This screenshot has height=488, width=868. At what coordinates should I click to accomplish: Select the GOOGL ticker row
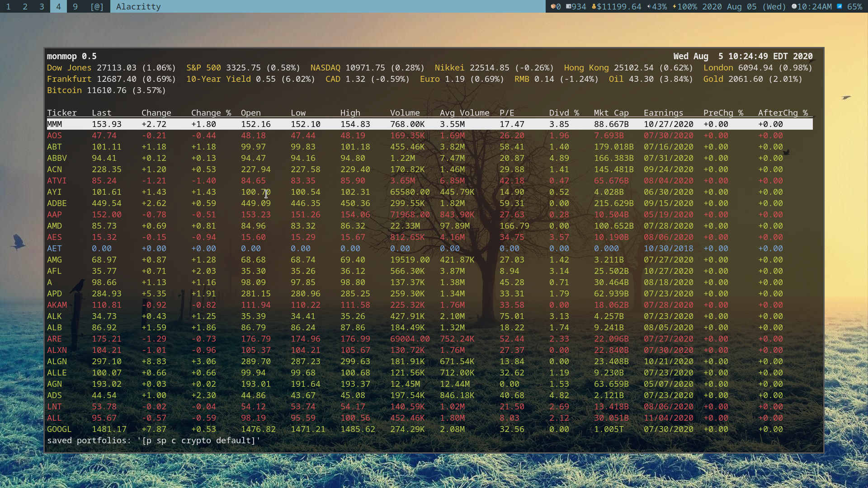(59, 429)
